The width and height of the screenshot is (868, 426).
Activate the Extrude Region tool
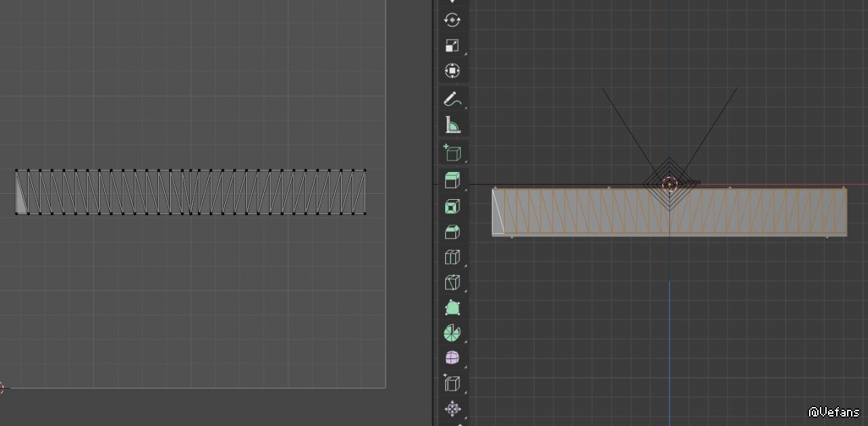452,180
